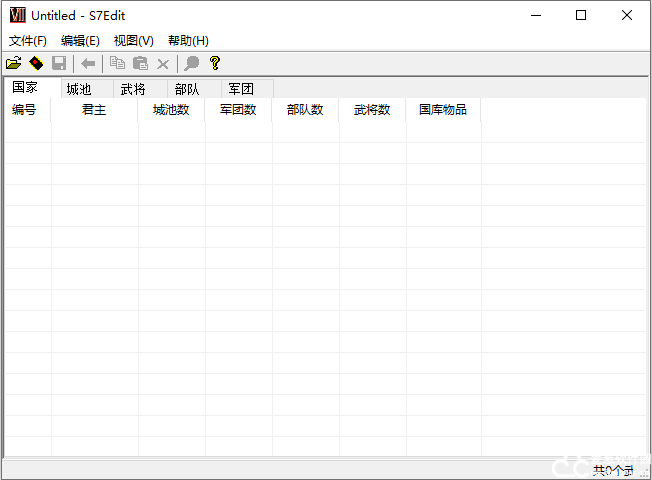652x480 pixels.
Task: Click the red diamond card toolbar icon
Action: coord(36,63)
